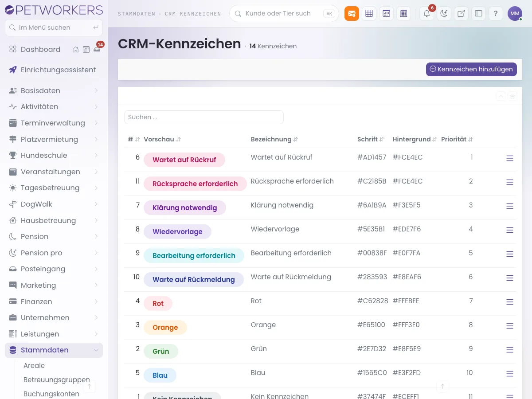Expand the DogWalk menu

point(54,204)
